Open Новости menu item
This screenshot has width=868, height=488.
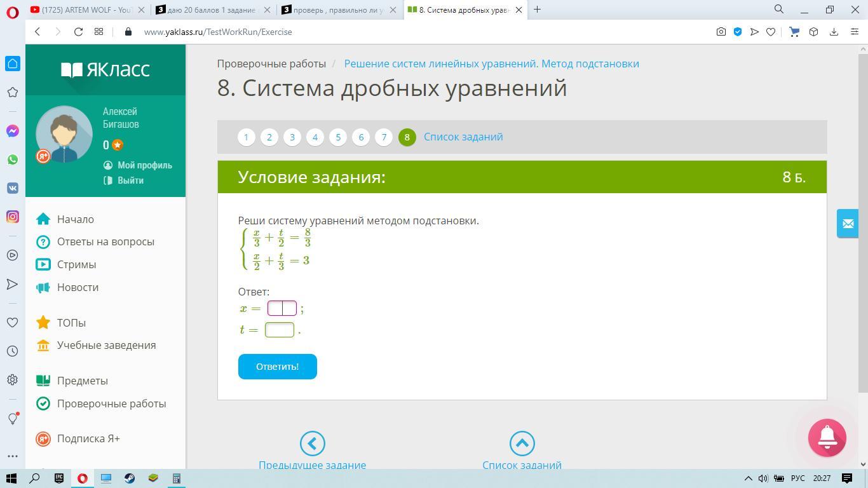coord(67,287)
